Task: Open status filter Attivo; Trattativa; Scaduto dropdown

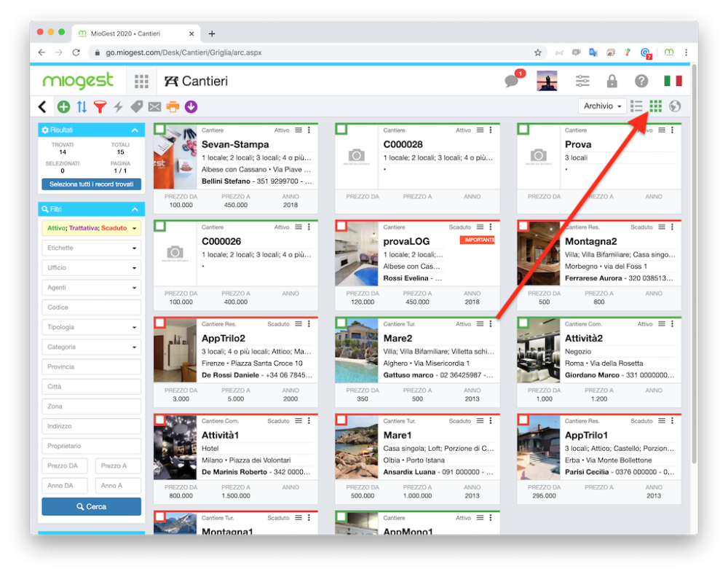Action: click(x=92, y=228)
